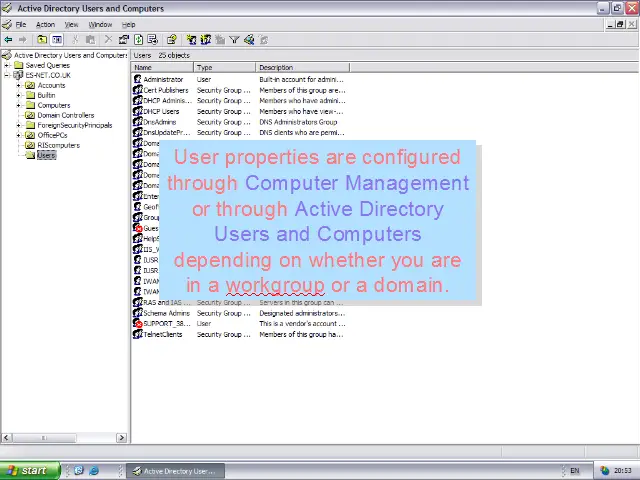Click the Help toolbar icon
Screen dimensions: 640x480
(x=171, y=40)
